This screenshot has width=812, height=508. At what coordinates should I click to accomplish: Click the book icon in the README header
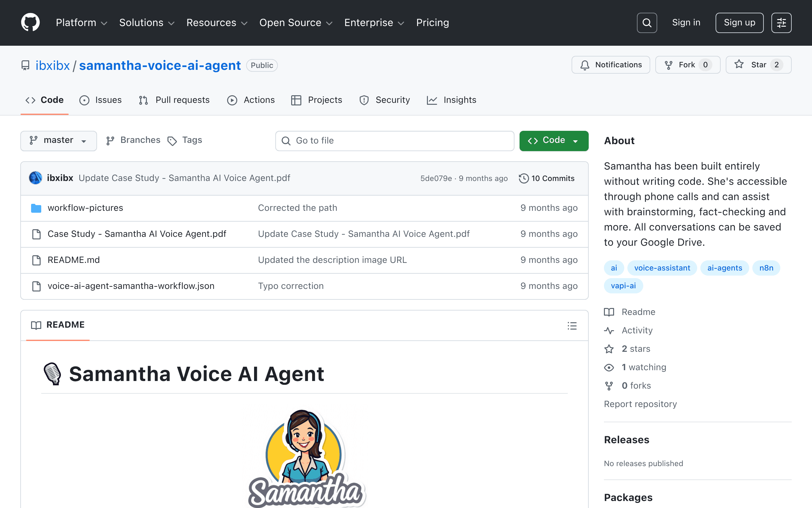[x=36, y=325]
